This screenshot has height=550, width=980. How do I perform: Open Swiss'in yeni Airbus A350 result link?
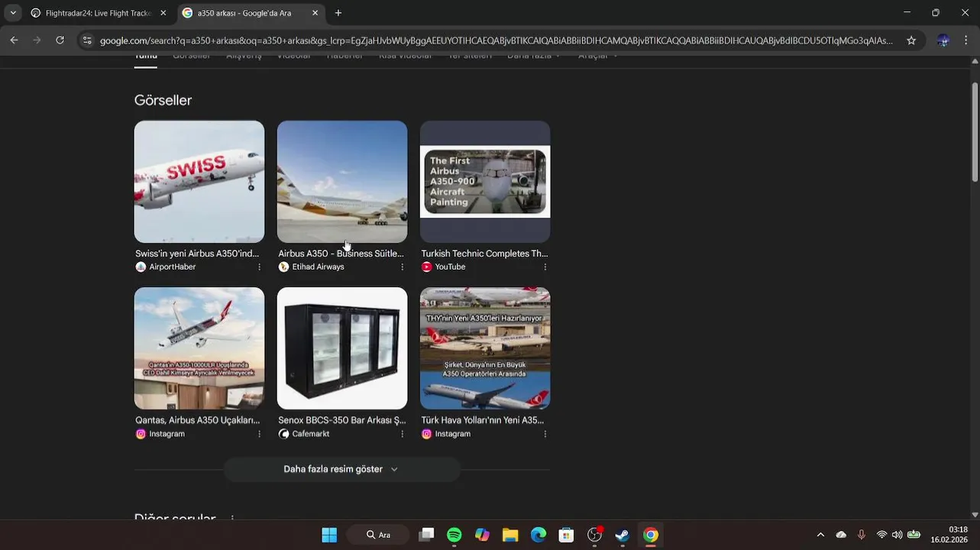point(197,254)
